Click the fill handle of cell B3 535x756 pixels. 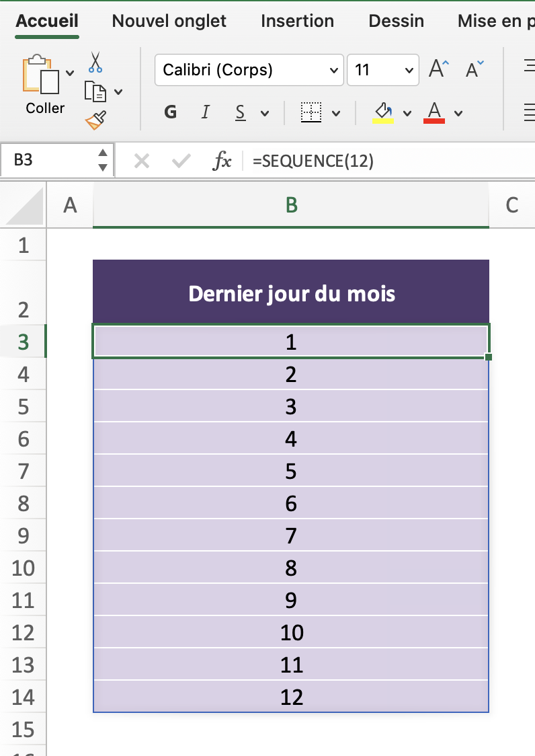click(x=489, y=356)
